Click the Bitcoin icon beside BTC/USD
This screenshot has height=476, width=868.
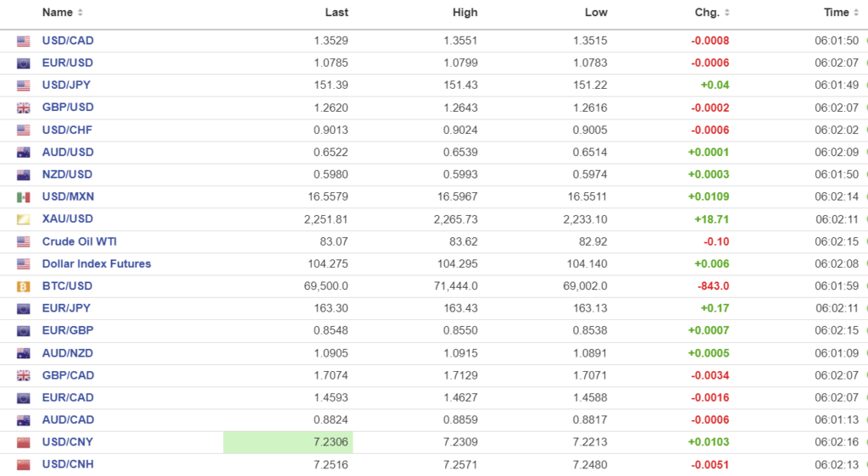[24, 286]
